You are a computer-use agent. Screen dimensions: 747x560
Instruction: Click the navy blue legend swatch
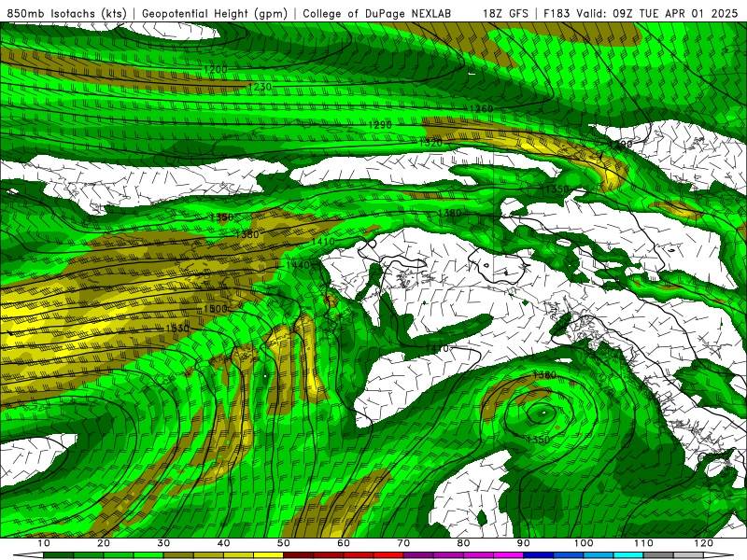[539, 555]
